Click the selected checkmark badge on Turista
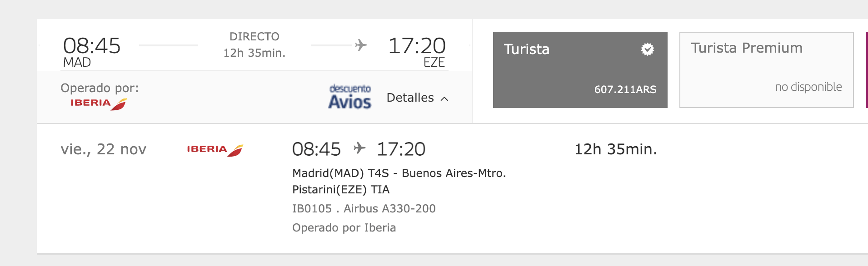This screenshot has height=266, width=868. pos(647,49)
